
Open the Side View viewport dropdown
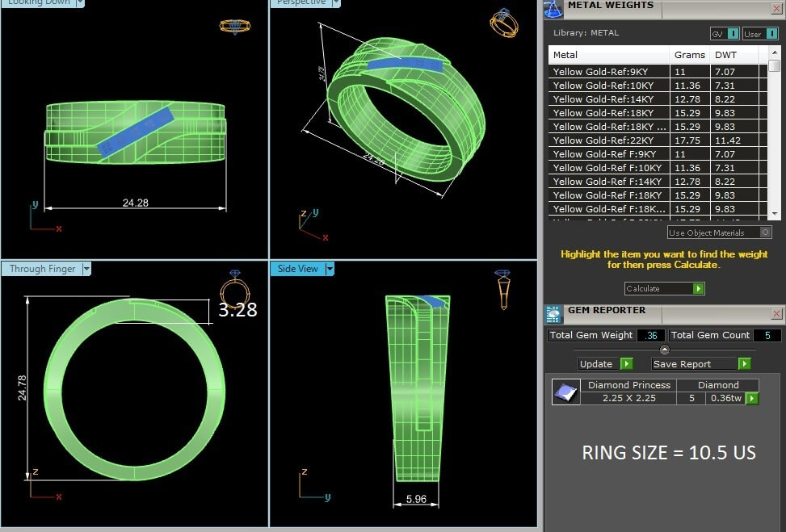click(330, 269)
